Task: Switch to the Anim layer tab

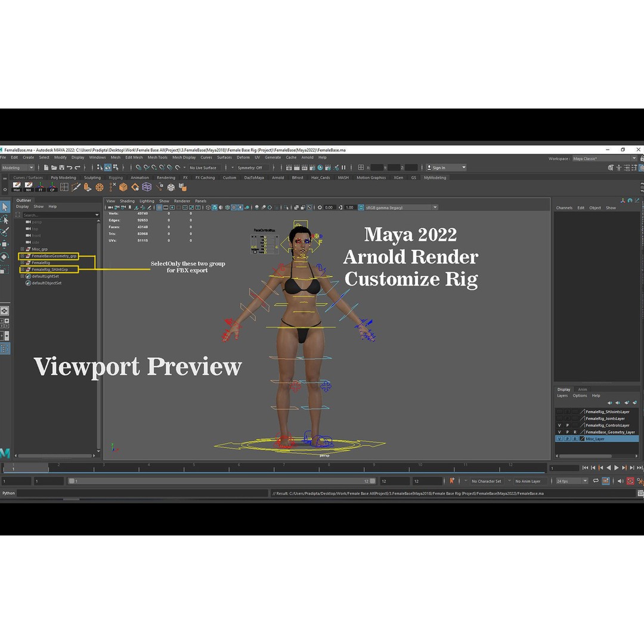Action: point(583,389)
